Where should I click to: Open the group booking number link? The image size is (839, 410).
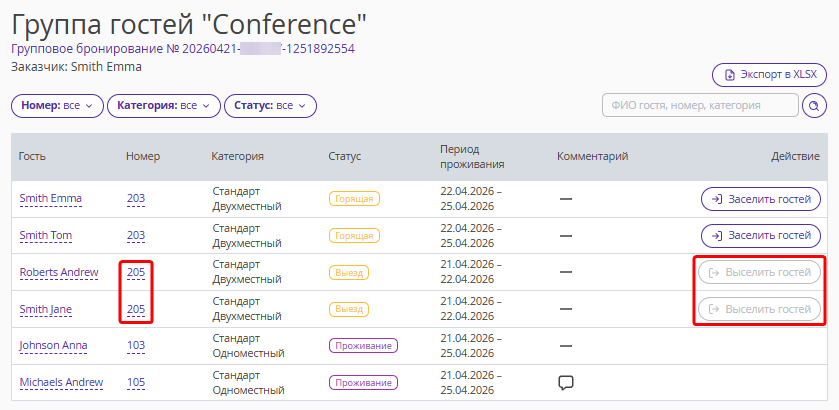pyautogui.click(x=183, y=49)
